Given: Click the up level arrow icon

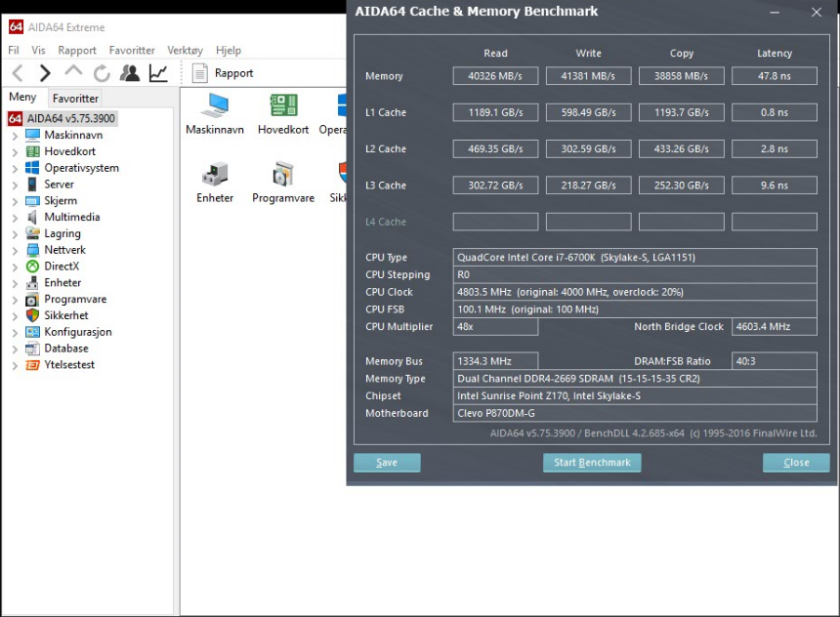Looking at the screenshot, I should coord(73,72).
